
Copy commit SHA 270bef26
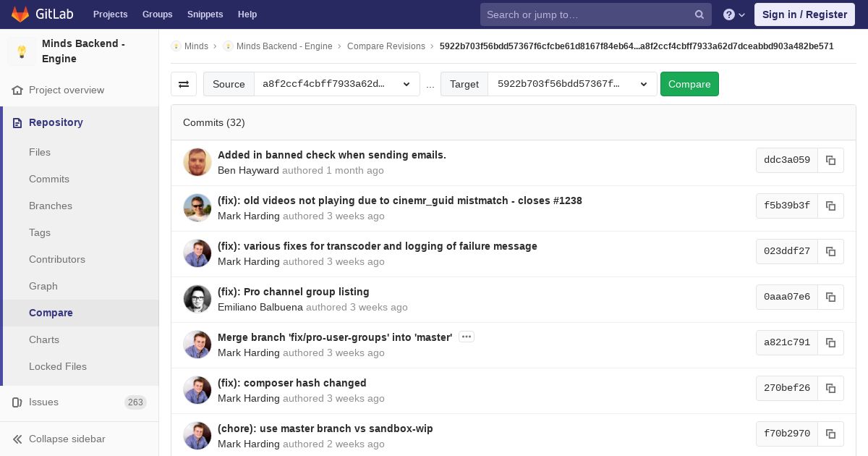pos(830,388)
